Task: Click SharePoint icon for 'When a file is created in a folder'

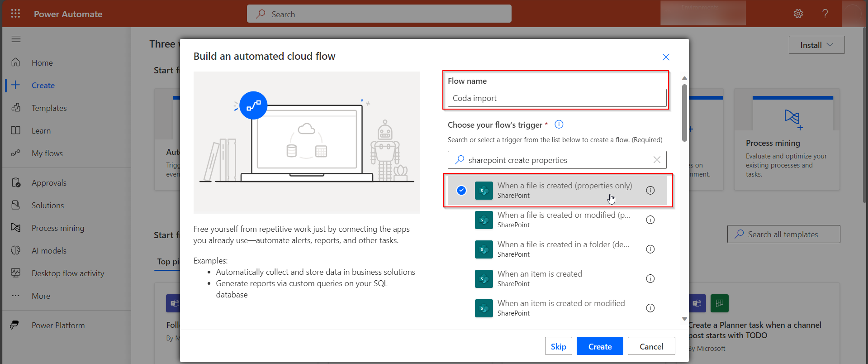Action: pos(484,249)
